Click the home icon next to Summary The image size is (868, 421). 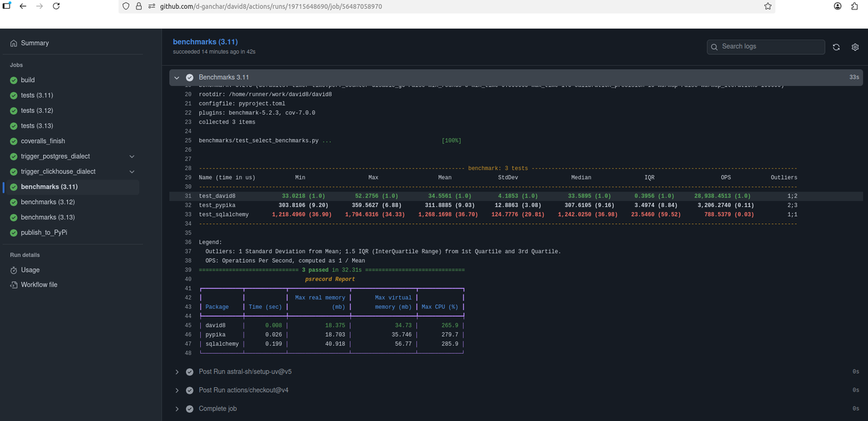14,43
